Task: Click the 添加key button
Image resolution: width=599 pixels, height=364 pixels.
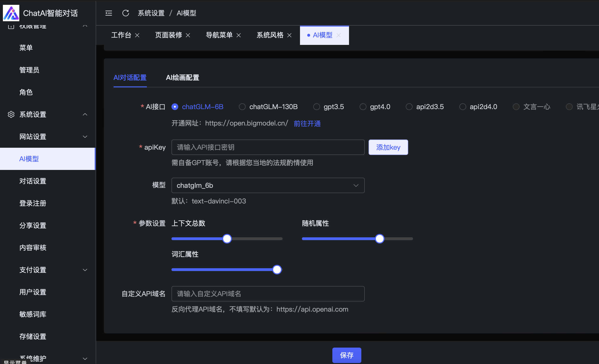Action: click(x=388, y=147)
